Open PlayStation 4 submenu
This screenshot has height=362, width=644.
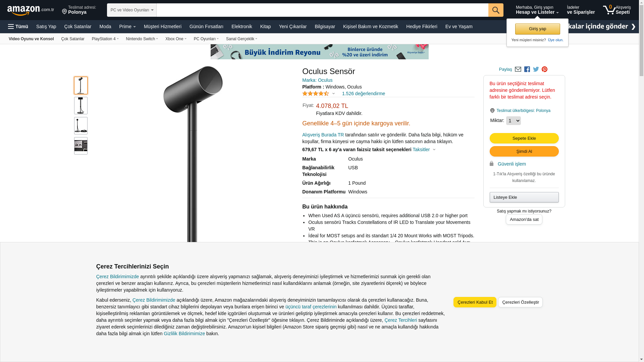[x=105, y=39]
